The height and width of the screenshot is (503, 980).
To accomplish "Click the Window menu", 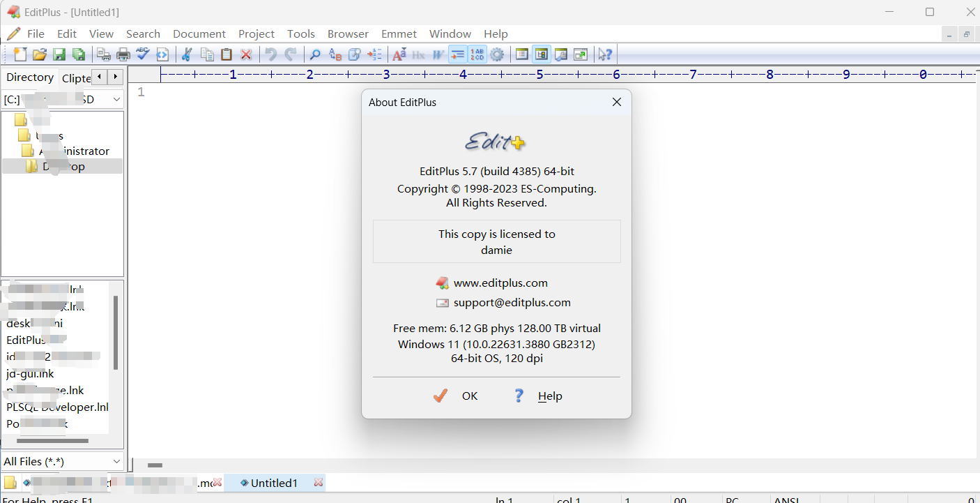I will tap(450, 33).
